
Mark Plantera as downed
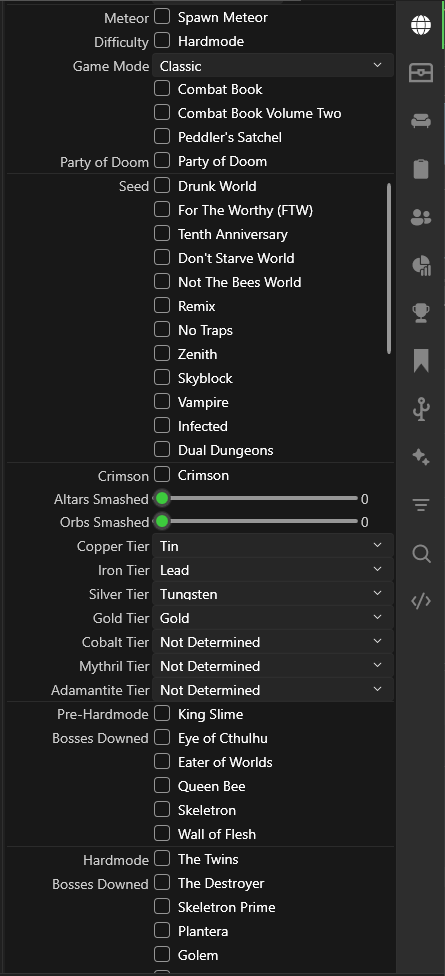coord(162,931)
